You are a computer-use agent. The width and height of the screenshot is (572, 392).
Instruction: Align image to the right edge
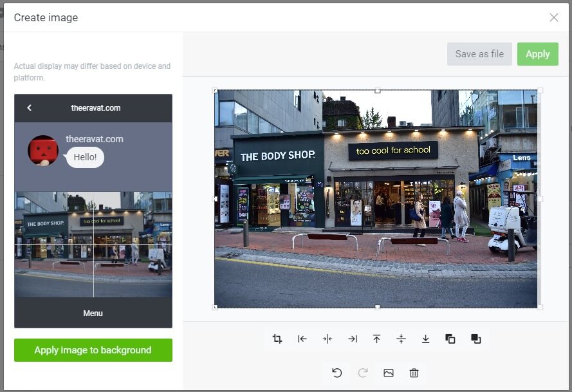coord(353,339)
